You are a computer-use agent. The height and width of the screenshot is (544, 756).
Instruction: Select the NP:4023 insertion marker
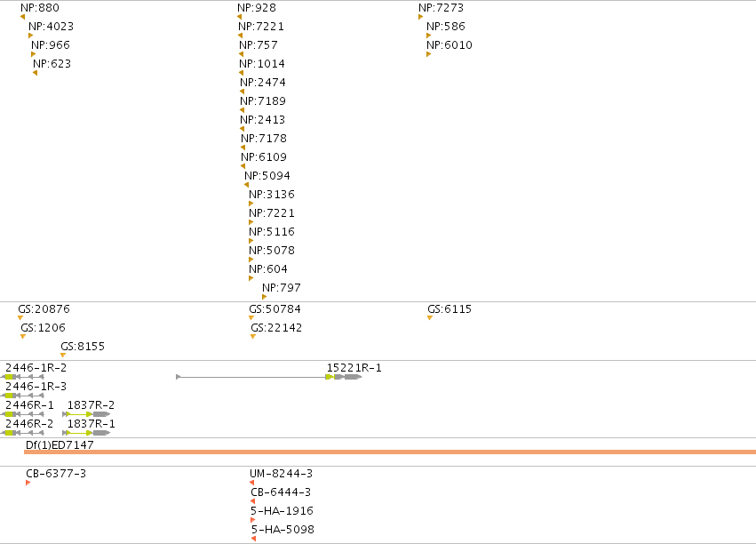[x=31, y=36]
